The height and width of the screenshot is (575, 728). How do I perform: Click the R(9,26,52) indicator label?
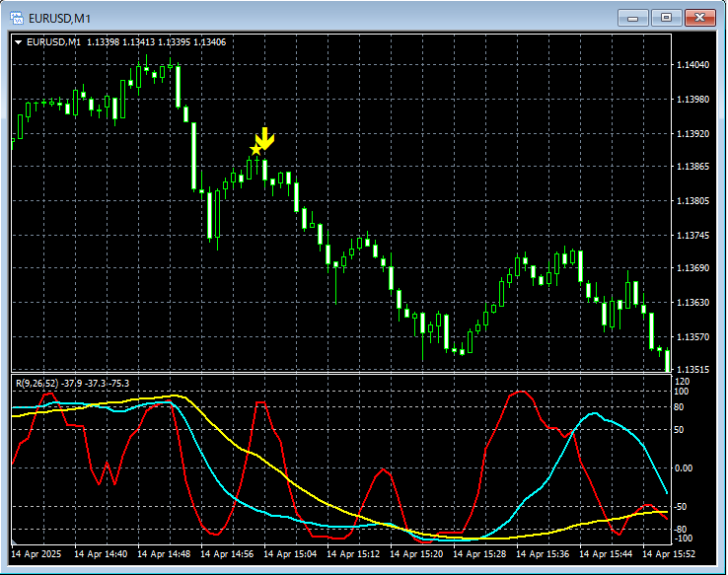pos(37,384)
